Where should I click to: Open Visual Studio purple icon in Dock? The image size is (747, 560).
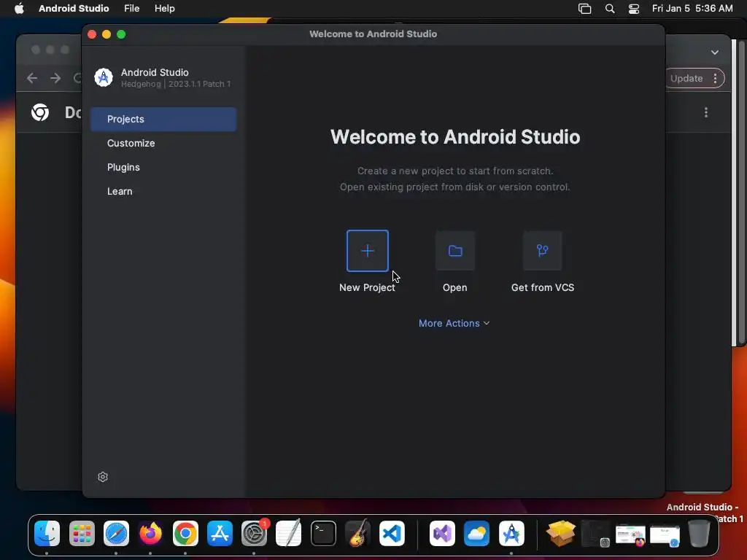(442, 533)
